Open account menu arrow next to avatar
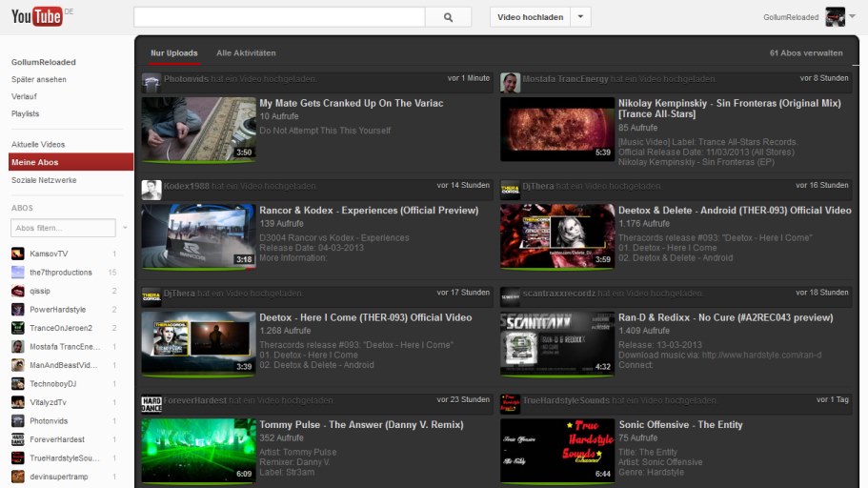Viewport: 868px width, 488px height. (x=853, y=16)
